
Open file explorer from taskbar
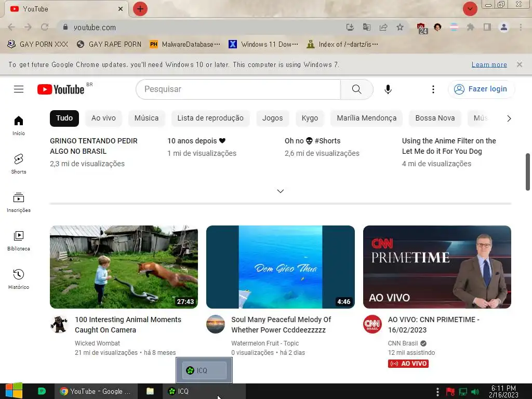click(x=150, y=391)
